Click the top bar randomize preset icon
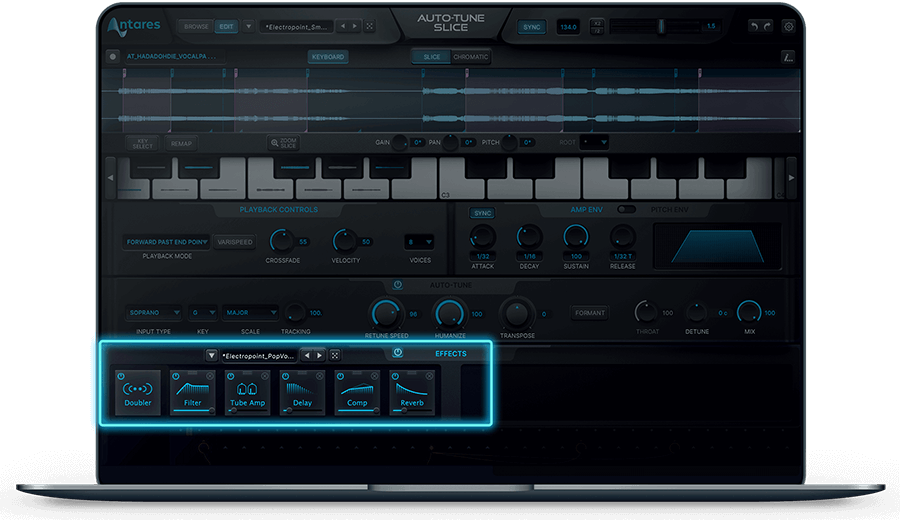The width and height of the screenshot is (900, 520). pos(370,26)
